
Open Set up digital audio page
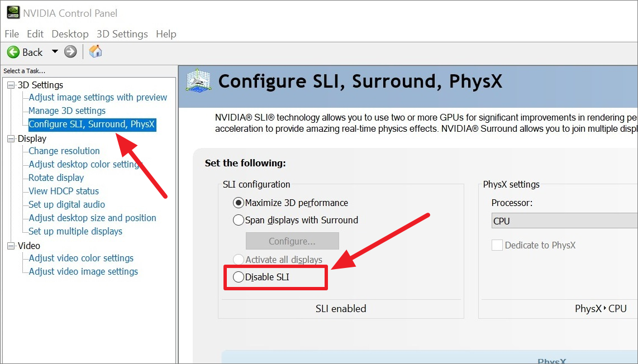point(66,204)
